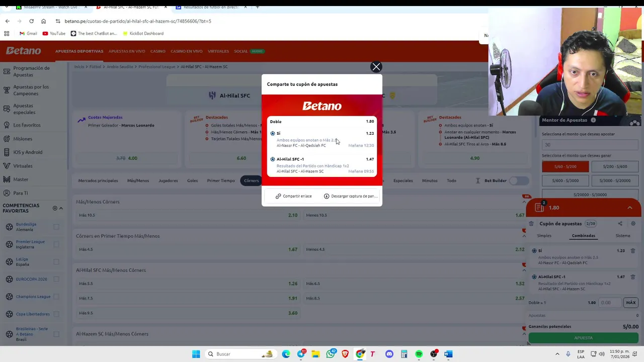Screen dimensions: 644x362
Task: Select Apuestas en Vivo in top navigation
Action: [127, 51]
